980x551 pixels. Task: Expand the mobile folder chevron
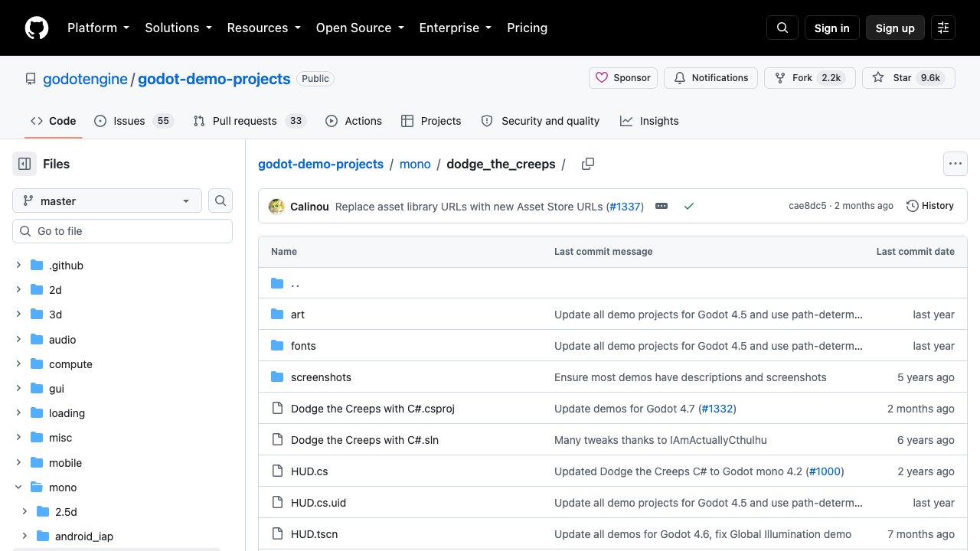point(18,463)
